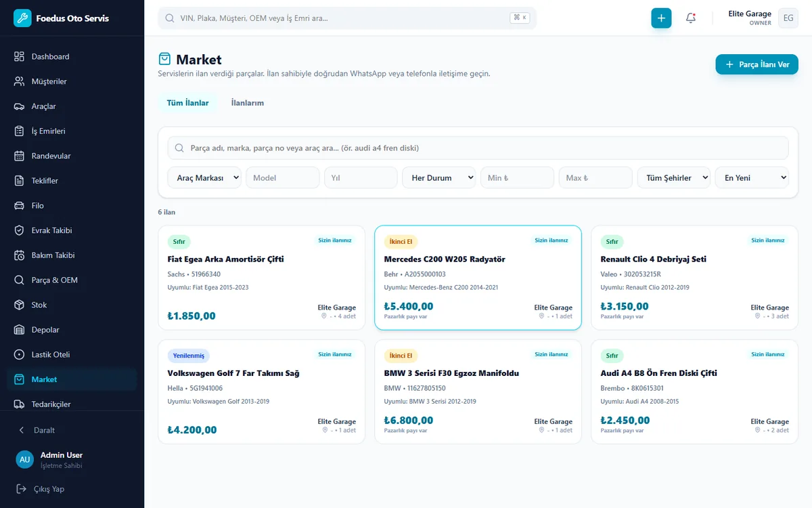The height and width of the screenshot is (508, 812).
Task: Switch to the İlanlarım tab
Action: 248,103
